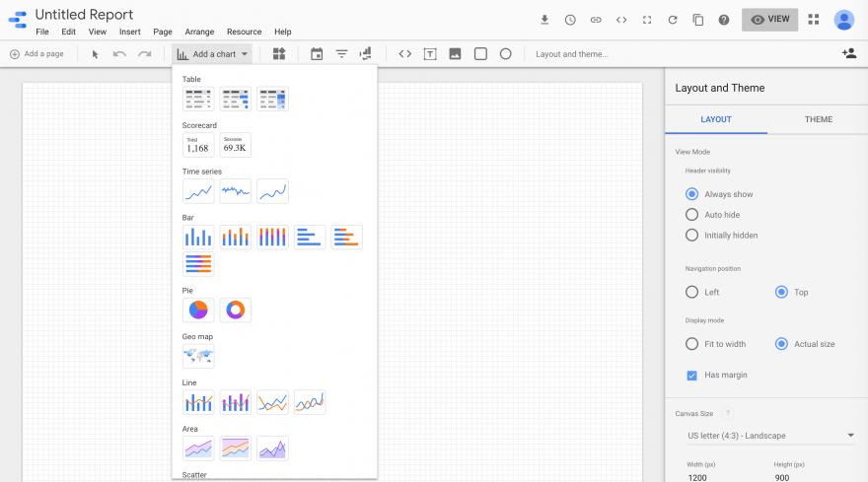The image size is (868, 482).
Task: Open the Page menu
Action: click(163, 32)
